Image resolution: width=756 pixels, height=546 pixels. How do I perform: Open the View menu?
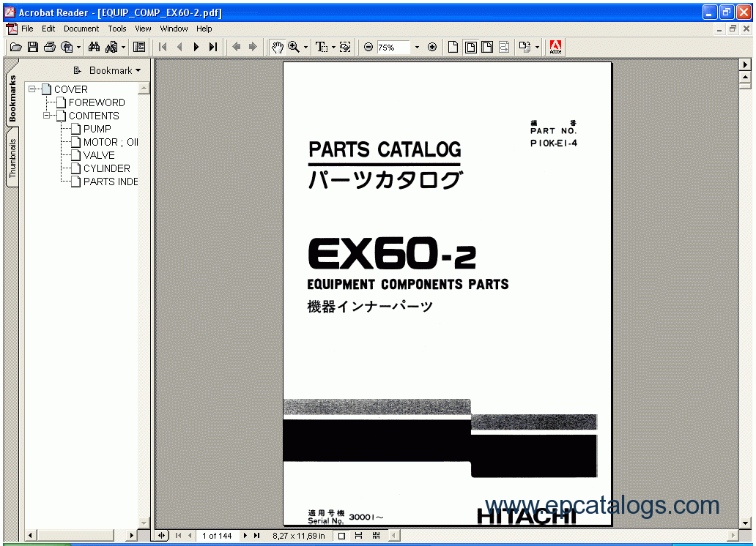pyautogui.click(x=143, y=29)
